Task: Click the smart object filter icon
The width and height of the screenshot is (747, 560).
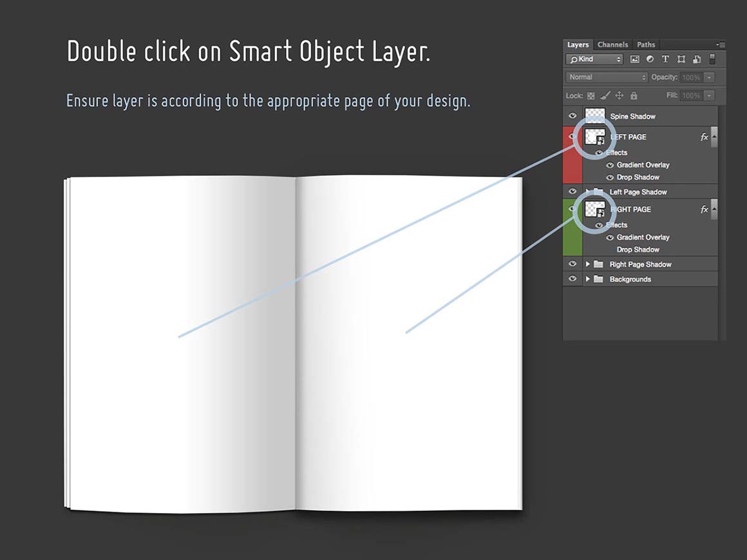Action: tap(697, 59)
